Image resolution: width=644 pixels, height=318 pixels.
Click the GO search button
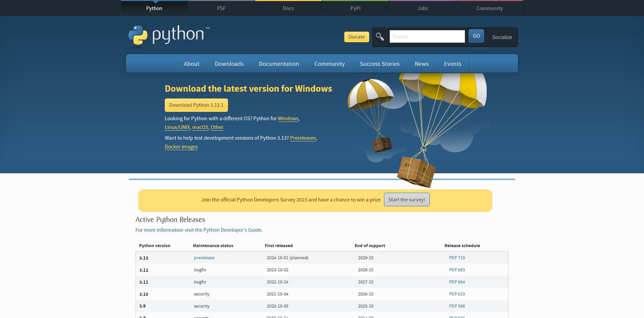(x=476, y=36)
